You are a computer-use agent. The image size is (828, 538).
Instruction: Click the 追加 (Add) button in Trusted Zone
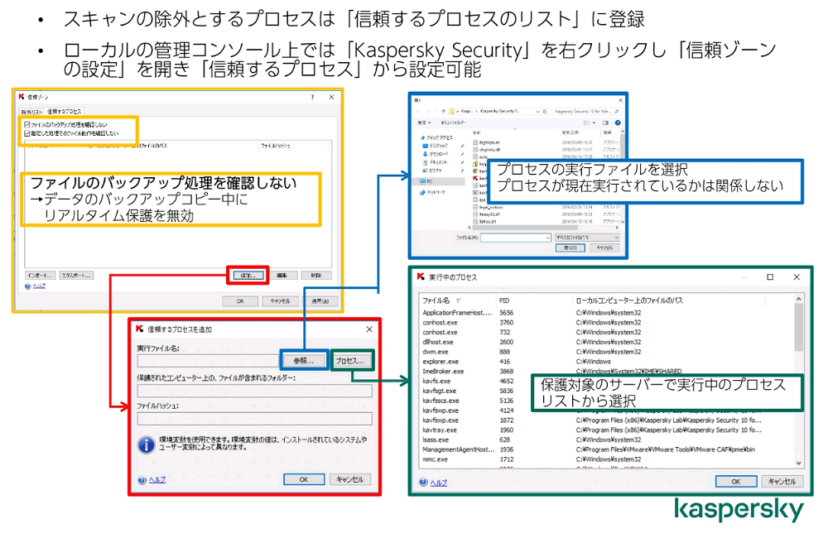click(x=248, y=276)
